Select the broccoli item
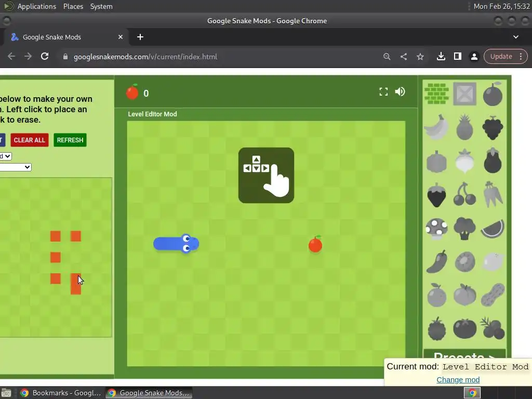 [x=464, y=229]
